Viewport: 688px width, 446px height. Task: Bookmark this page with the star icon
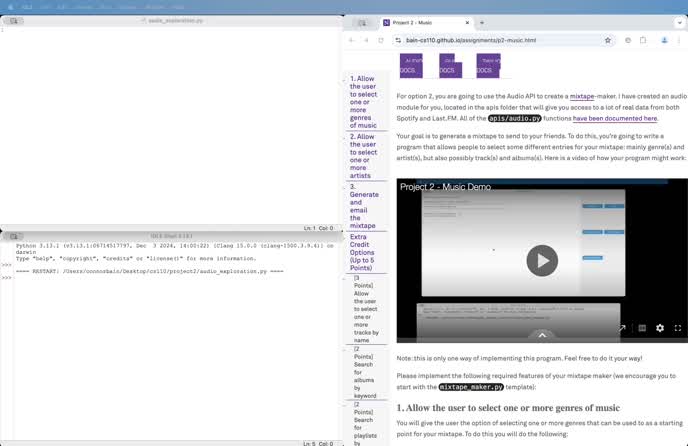608,40
